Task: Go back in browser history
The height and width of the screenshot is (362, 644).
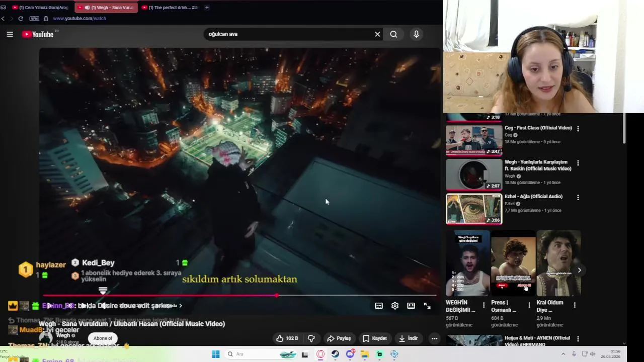Action: (3, 19)
